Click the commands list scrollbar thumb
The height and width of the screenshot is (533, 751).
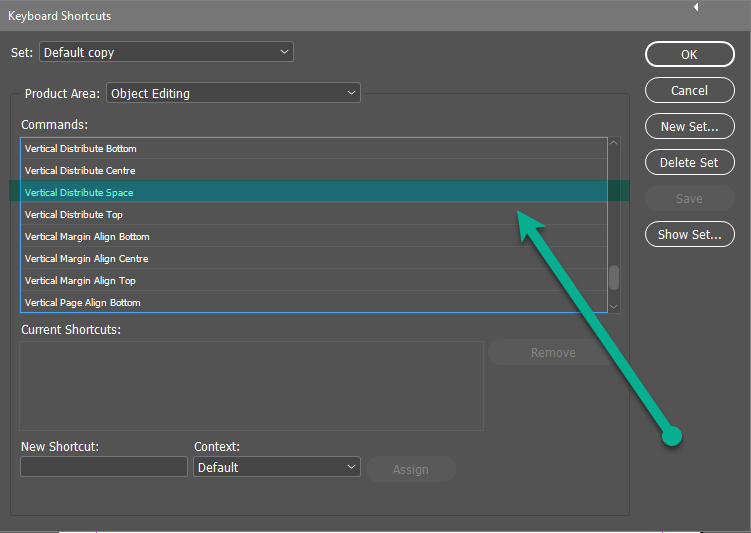click(x=614, y=277)
